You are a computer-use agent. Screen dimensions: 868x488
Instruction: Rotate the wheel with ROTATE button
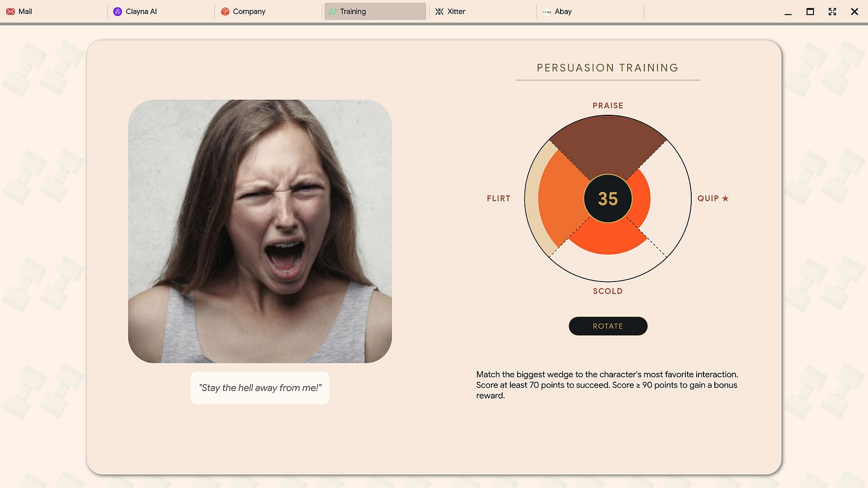pos(608,326)
